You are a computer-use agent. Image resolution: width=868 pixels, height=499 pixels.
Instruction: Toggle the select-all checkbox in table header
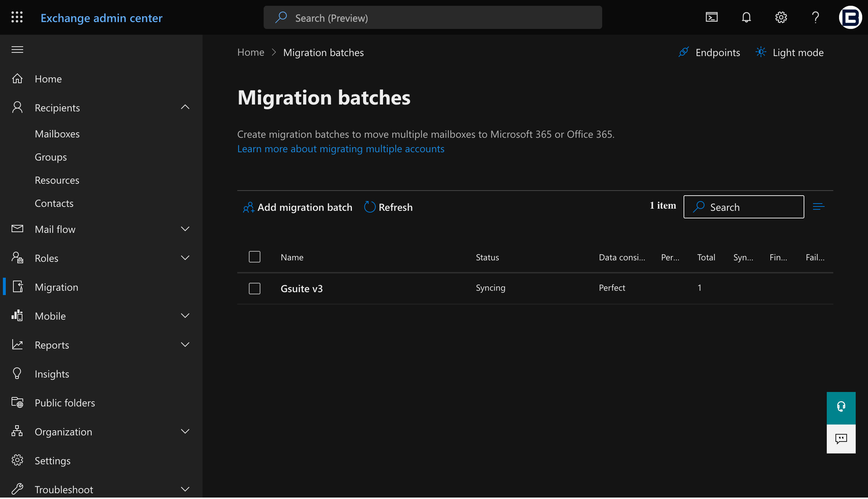[255, 257]
